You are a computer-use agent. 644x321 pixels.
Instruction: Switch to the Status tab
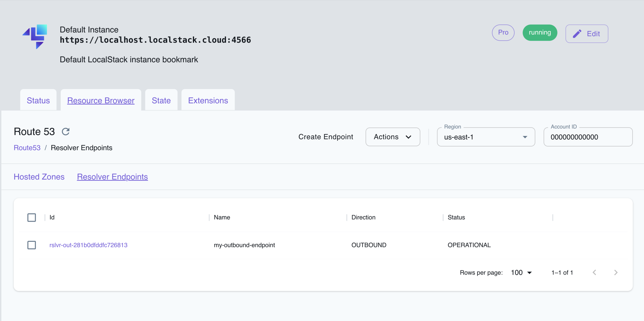coord(38,100)
